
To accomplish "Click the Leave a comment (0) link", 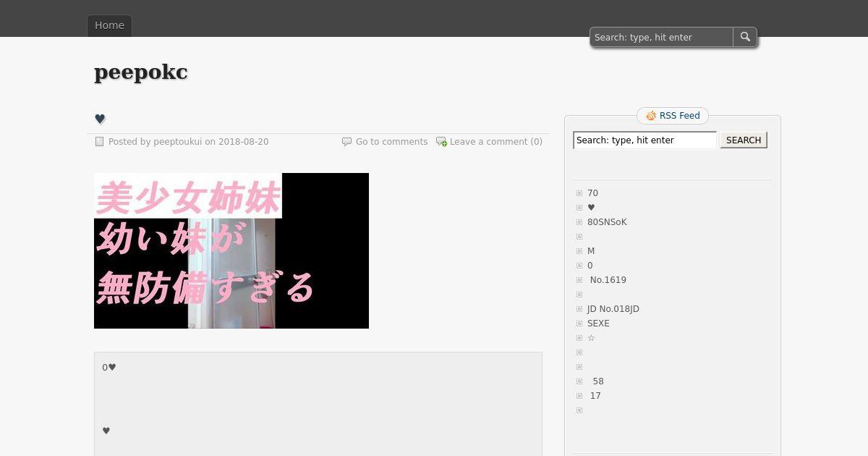I will [496, 142].
